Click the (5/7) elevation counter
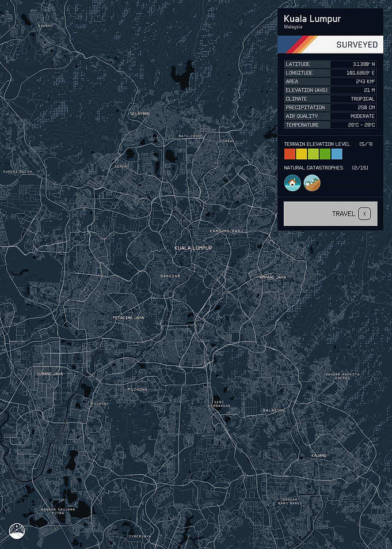The height and width of the screenshot is (549, 392). pyautogui.click(x=366, y=144)
